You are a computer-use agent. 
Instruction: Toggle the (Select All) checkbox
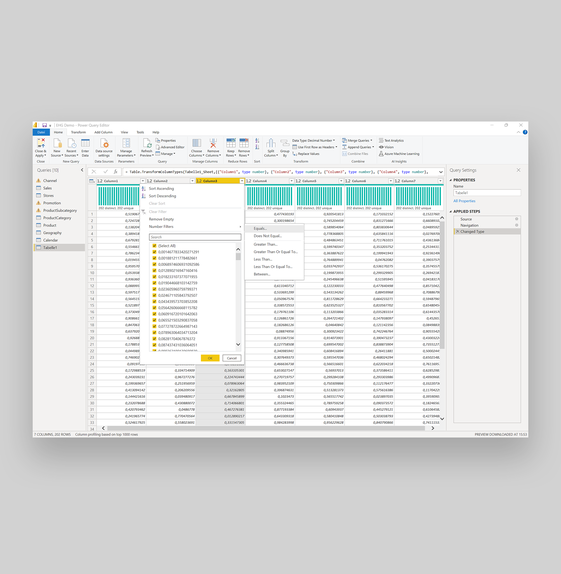(x=155, y=246)
